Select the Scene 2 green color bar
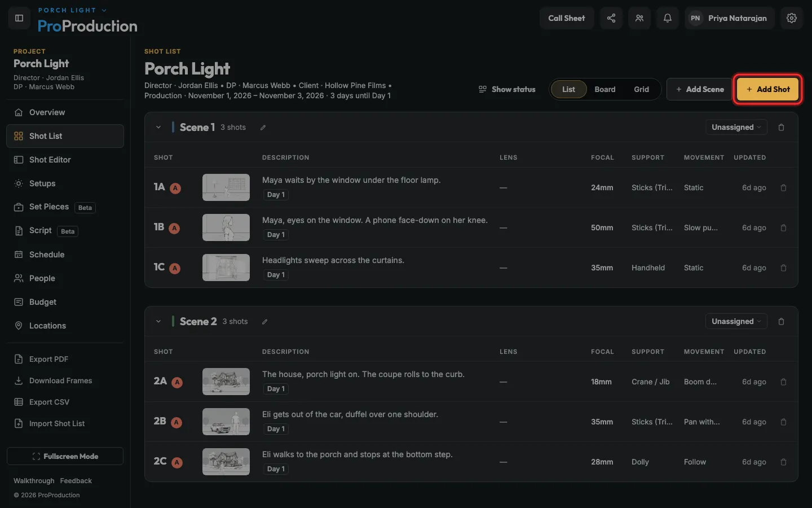 click(x=173, y=321)
